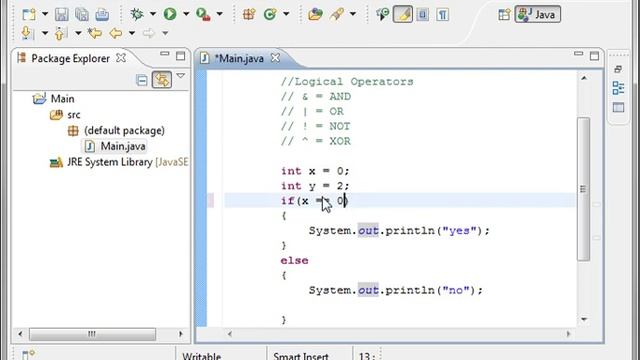Open the New wizard dropdown arrow
Viewport: 640px width, 360px height.
pos(45,14)
